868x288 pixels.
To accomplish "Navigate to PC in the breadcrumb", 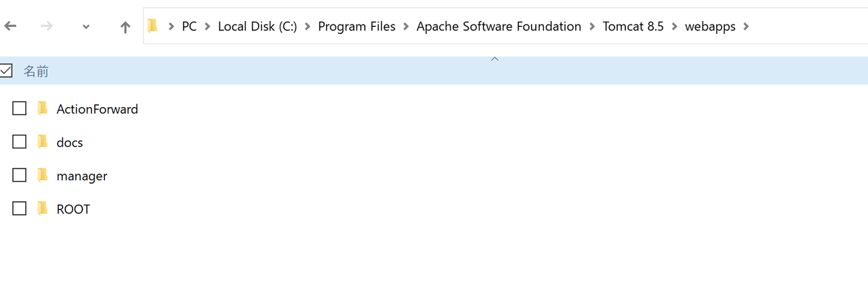I will coord(189,27).
